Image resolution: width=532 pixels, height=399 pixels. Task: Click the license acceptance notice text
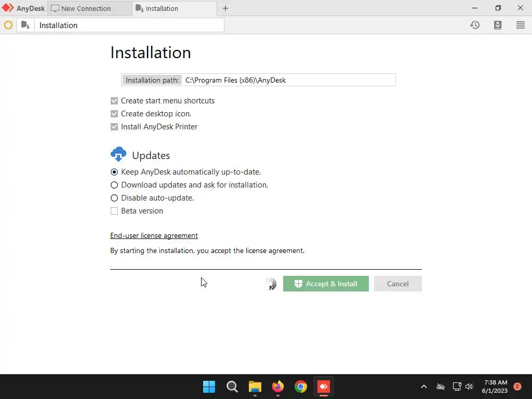(x=207, y=251)
